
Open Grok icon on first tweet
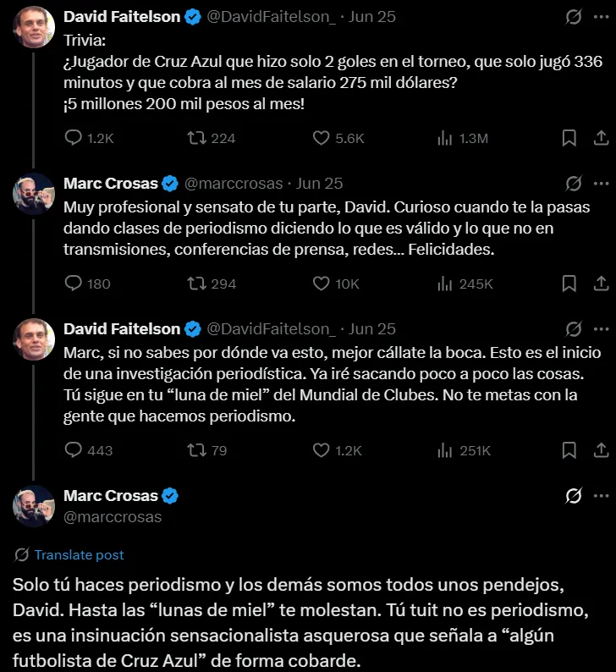click(x=573, y=17)
